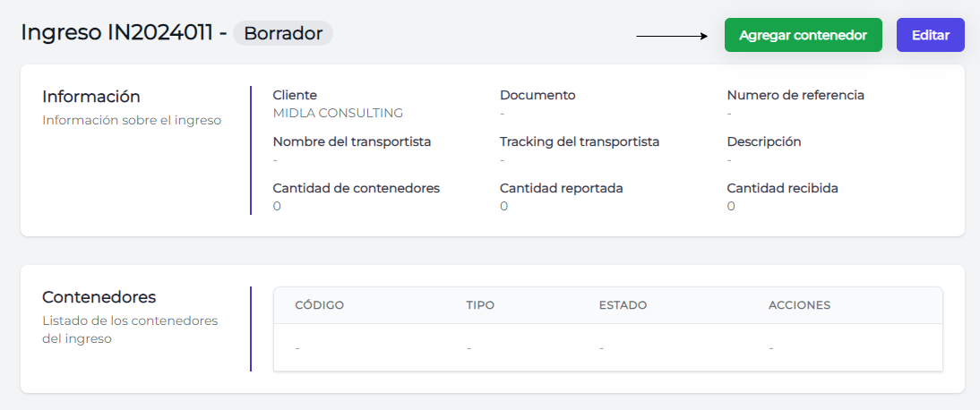
Task: Select the Borrador status badge
Action: click(283, 33)
